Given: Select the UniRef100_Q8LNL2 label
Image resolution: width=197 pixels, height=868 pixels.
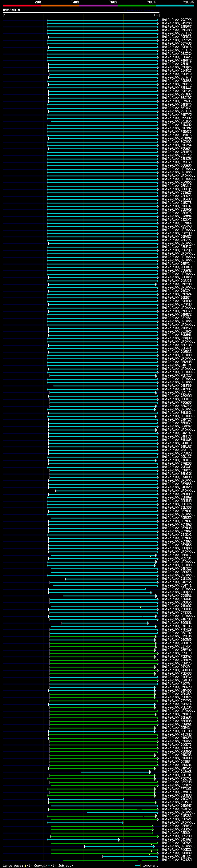Looking at the screenshot, I should [x=177, y=64].
